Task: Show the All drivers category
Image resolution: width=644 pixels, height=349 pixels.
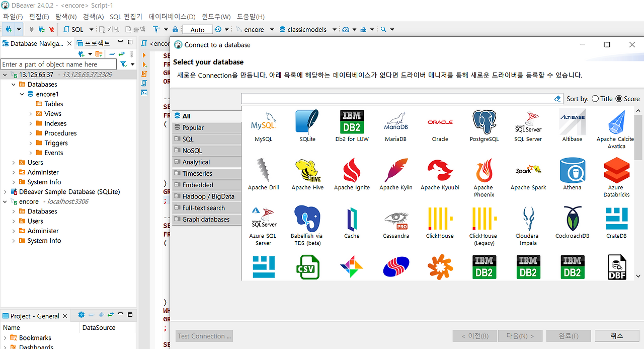Action: (207, 116)
